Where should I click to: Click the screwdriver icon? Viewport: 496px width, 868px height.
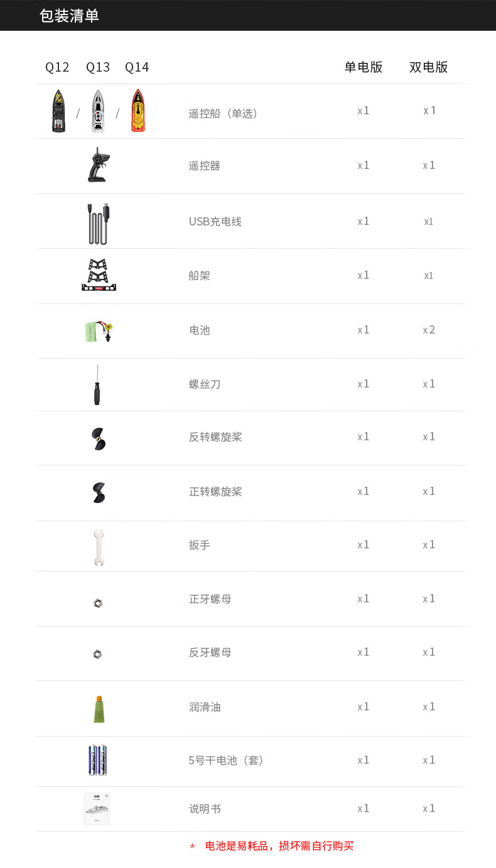pyautogui.click(x=97, y=384)
